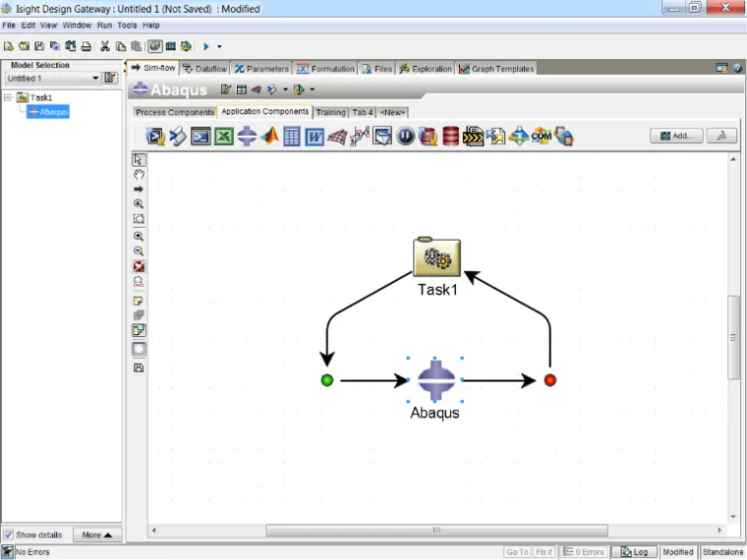Select the Simcode component icon

[x=155, y=137]
